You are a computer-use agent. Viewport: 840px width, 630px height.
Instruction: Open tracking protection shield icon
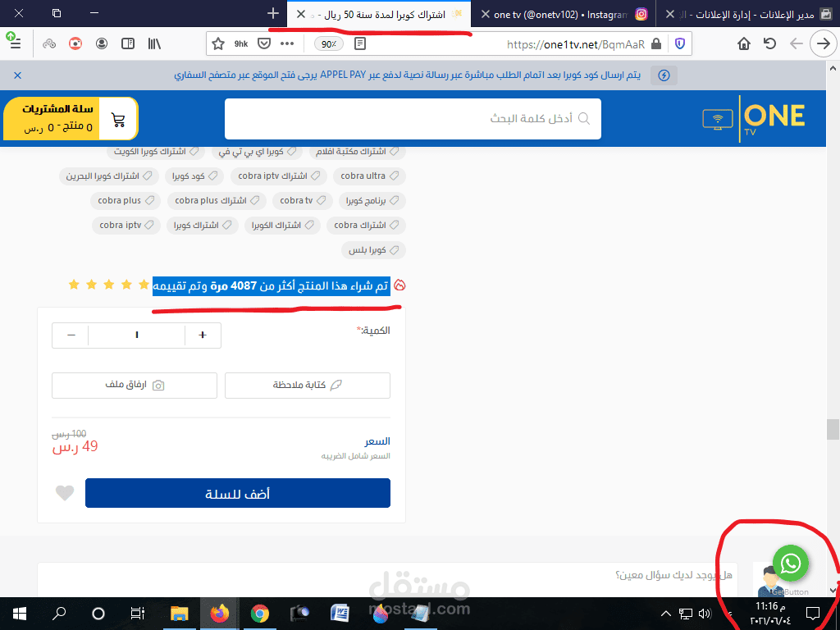pos(680,44)
